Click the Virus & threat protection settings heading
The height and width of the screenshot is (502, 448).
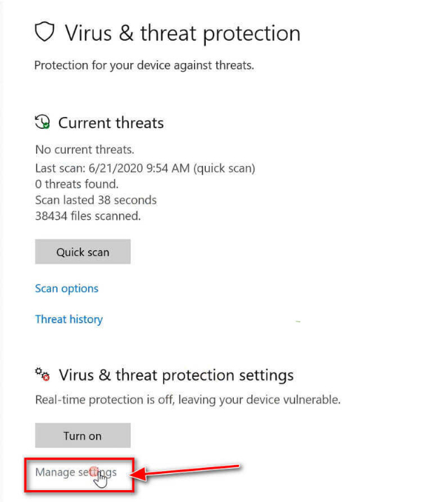click(176, 375)
